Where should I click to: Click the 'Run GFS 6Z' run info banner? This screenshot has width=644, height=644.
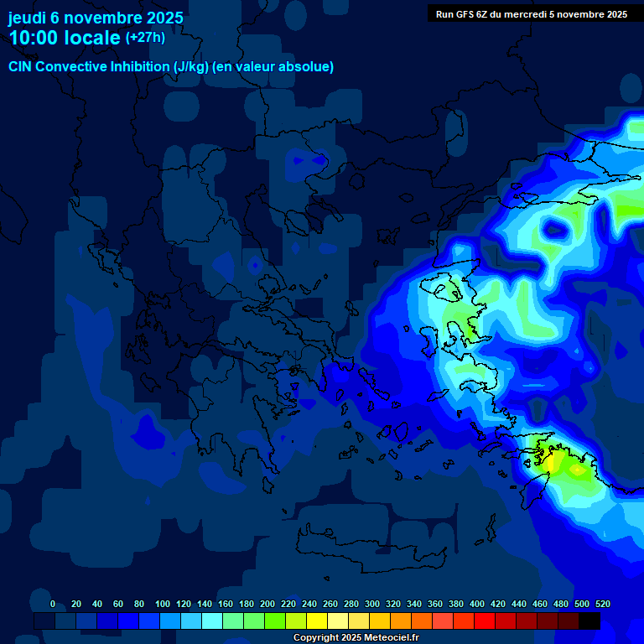(x=531, y=14)
